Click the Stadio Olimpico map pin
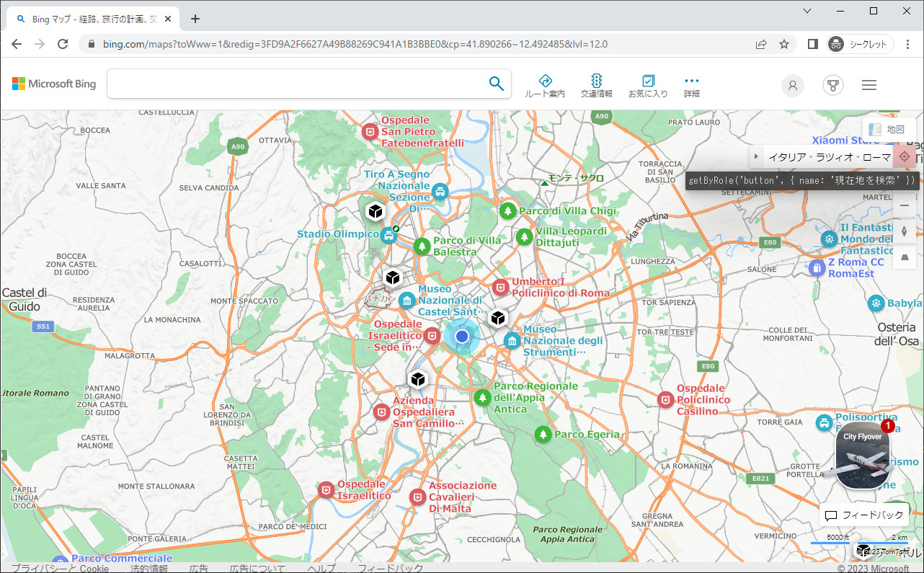The height and width of the screenshot is (573, 924). pyautogui.click(x=388, y=234)
